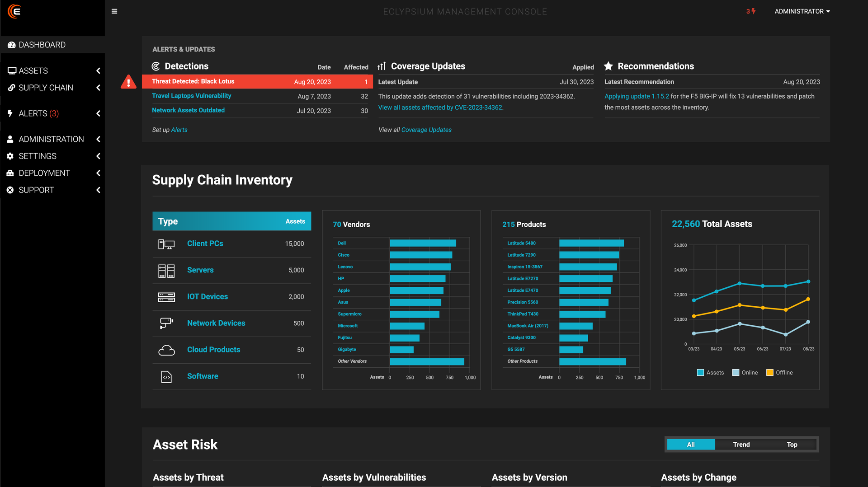Click the SETTINGS gear icon
The width and height of the screenshot is (868, 487).
coord(10,156)
